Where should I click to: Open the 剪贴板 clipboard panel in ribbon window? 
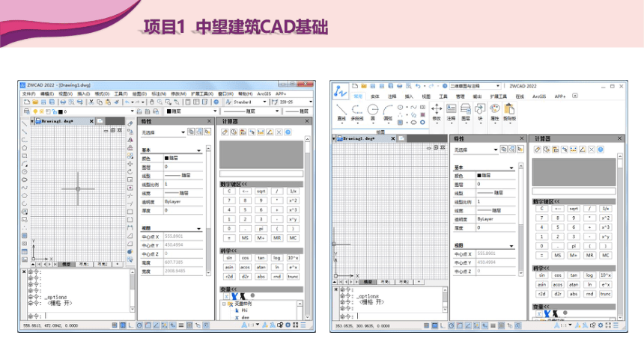click(x=509, y=113)
